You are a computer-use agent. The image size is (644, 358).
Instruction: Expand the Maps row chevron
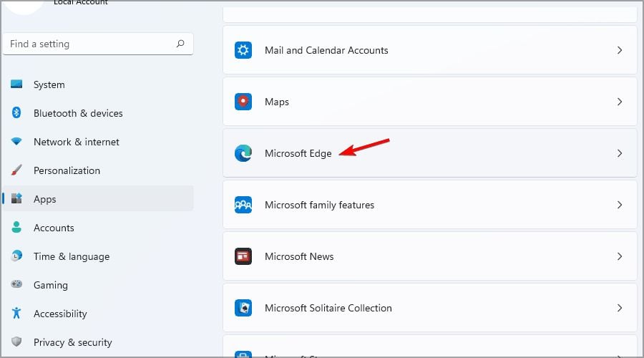620,102
